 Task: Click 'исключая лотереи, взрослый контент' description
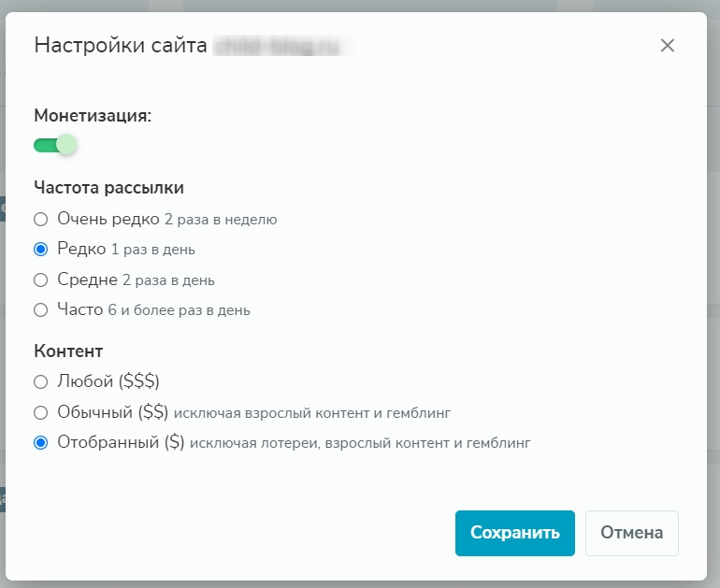click(x=360, y=444)
